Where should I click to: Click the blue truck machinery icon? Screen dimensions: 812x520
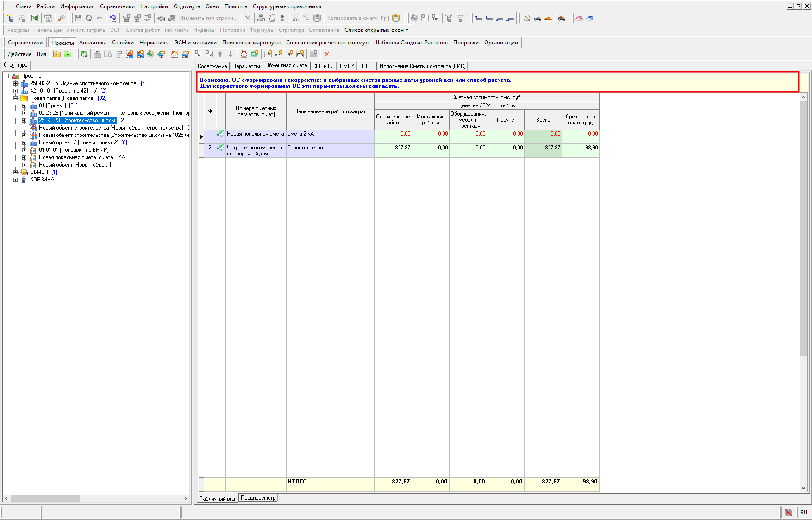(537, 18)
